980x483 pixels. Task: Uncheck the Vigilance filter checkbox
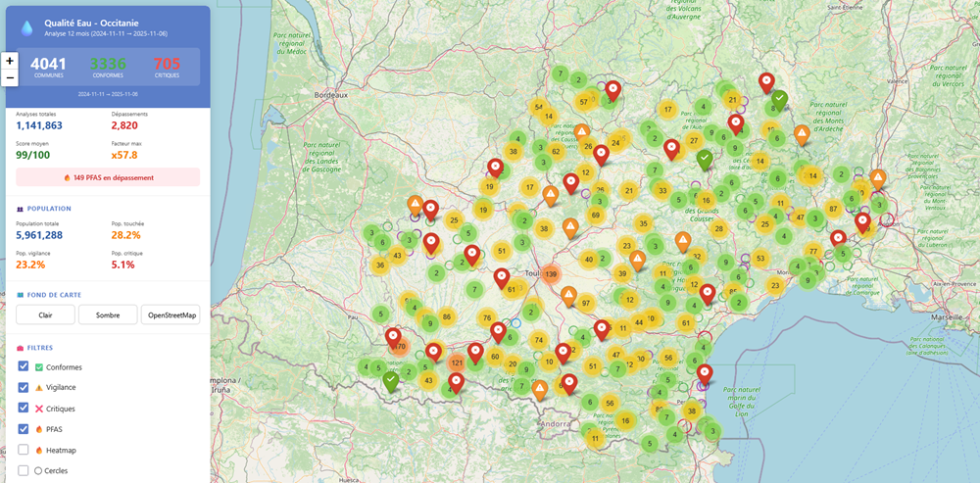point(24,387)
